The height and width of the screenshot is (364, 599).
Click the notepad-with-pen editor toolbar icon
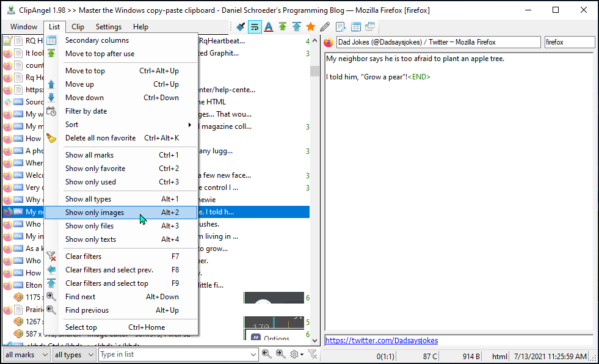pos(340,27)
